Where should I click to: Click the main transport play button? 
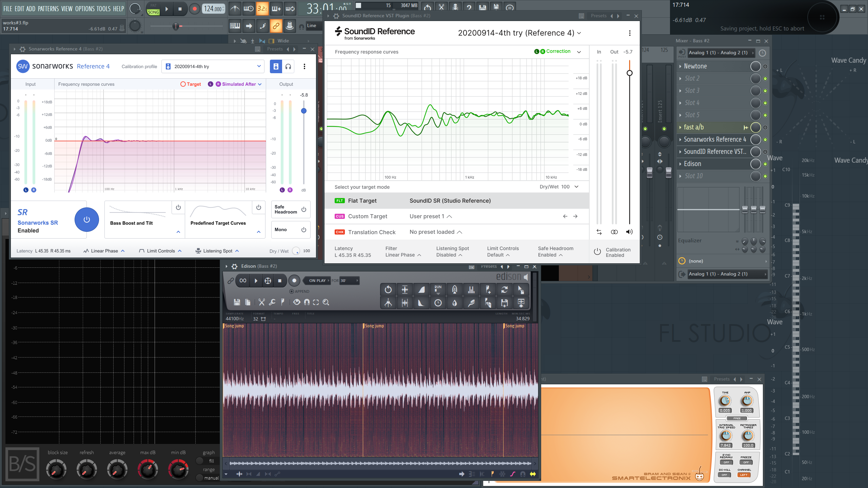pyautogui.click(x=166, y=9)
